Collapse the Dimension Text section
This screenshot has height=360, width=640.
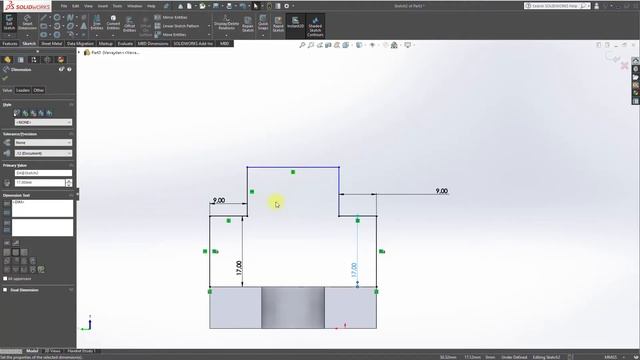tap(71, 195)
